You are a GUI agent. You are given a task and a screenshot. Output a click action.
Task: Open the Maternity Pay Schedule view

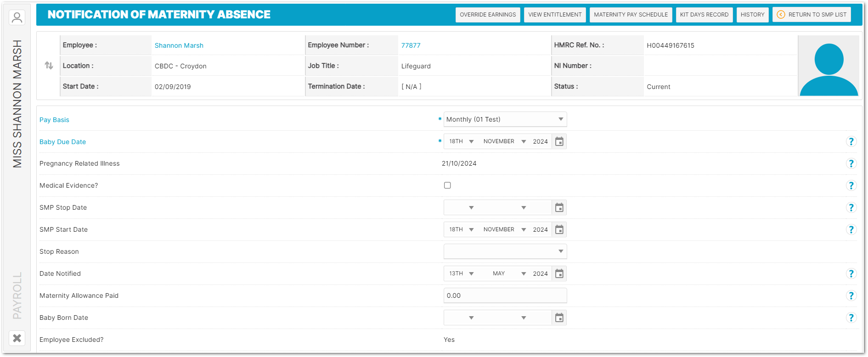coord(631,15)
